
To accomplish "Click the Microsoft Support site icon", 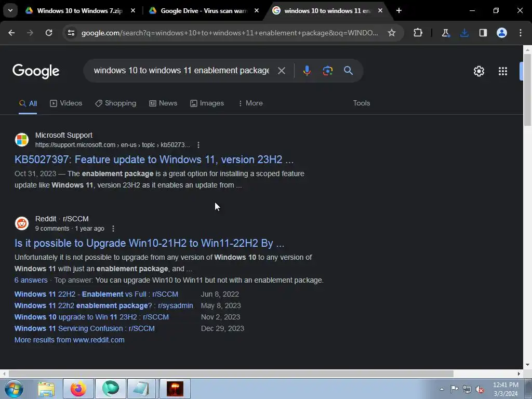I will pos(22,140).
